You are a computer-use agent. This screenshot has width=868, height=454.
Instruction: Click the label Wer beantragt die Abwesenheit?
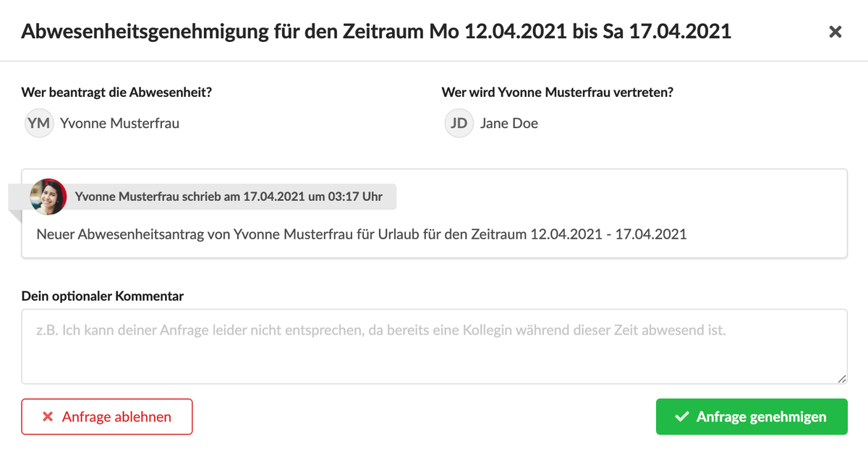(x=122, y=93)
